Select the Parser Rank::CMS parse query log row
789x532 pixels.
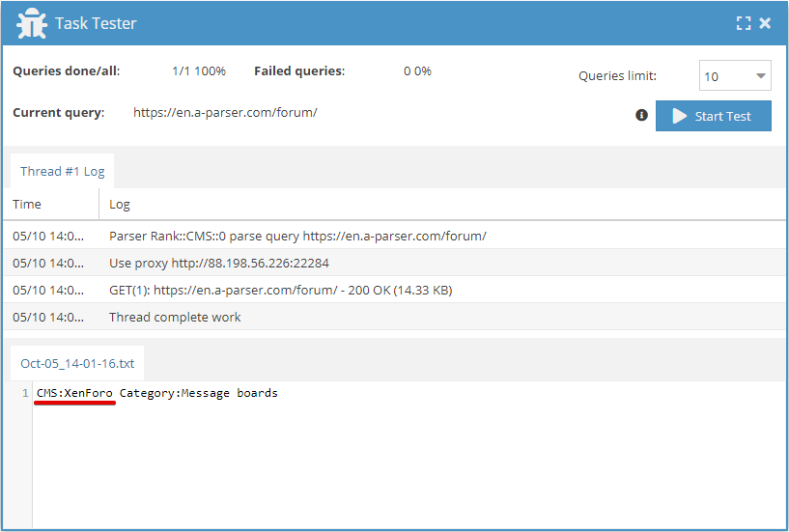pyautogui.click(x=297, y=236)
